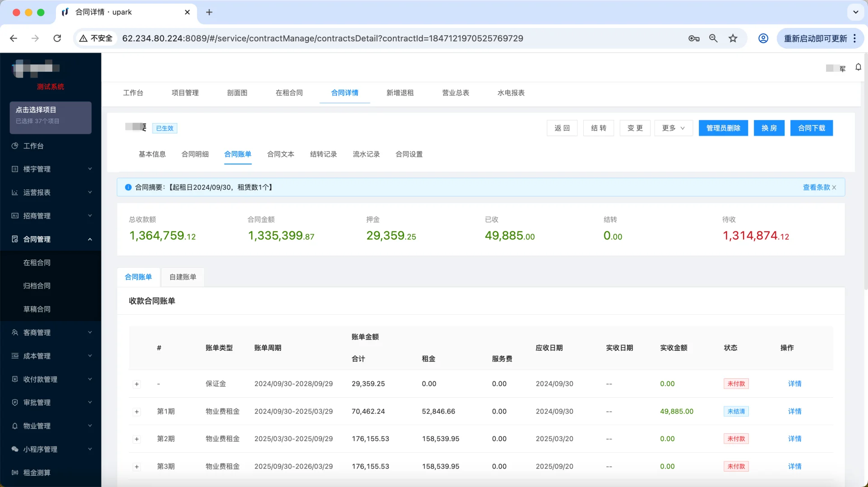Open the 运营报表 sidebar module
Screen dimensions: 868x487
(37, 192)
